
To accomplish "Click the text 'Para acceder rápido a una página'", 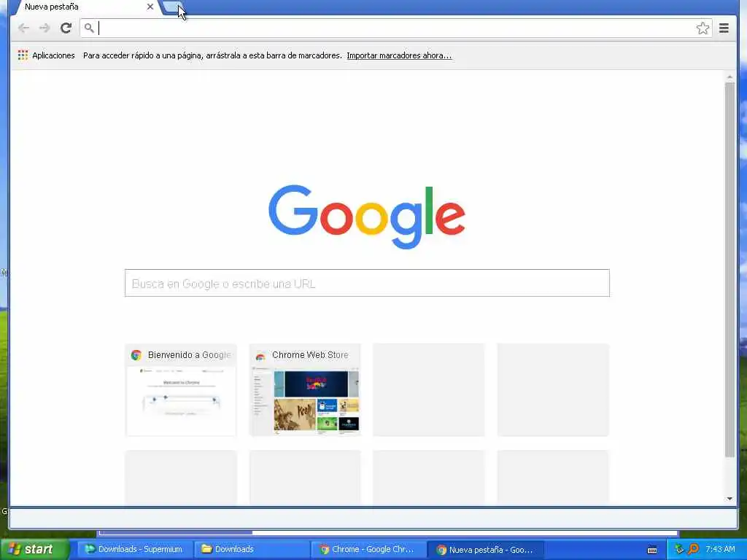I will click(x=141, y=55).
